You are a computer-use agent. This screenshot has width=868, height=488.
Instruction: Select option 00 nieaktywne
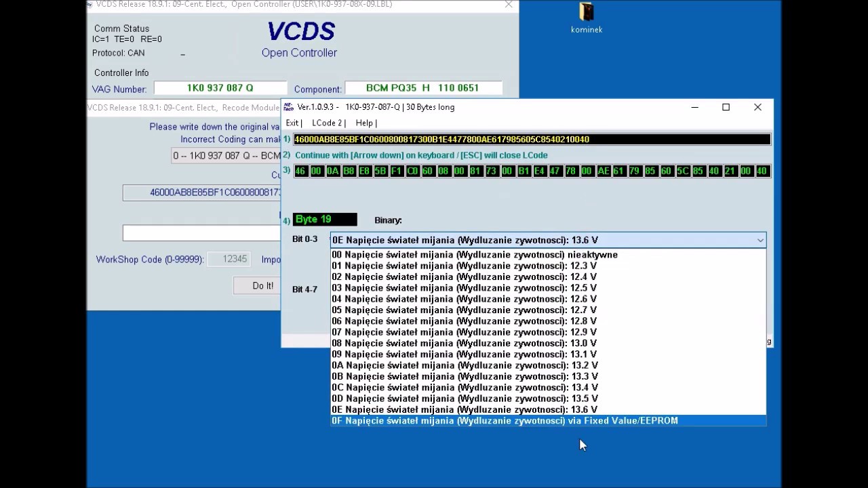548,255
